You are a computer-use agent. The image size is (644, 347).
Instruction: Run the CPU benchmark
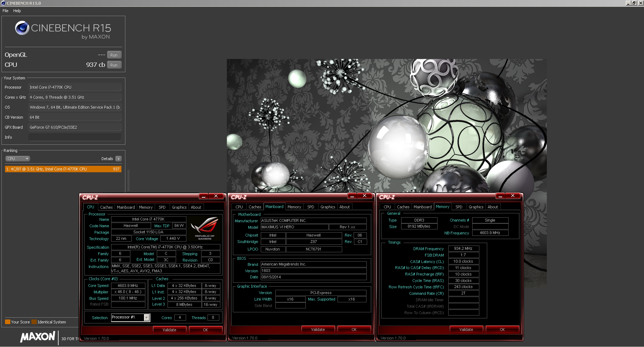[x=114, y=65]
